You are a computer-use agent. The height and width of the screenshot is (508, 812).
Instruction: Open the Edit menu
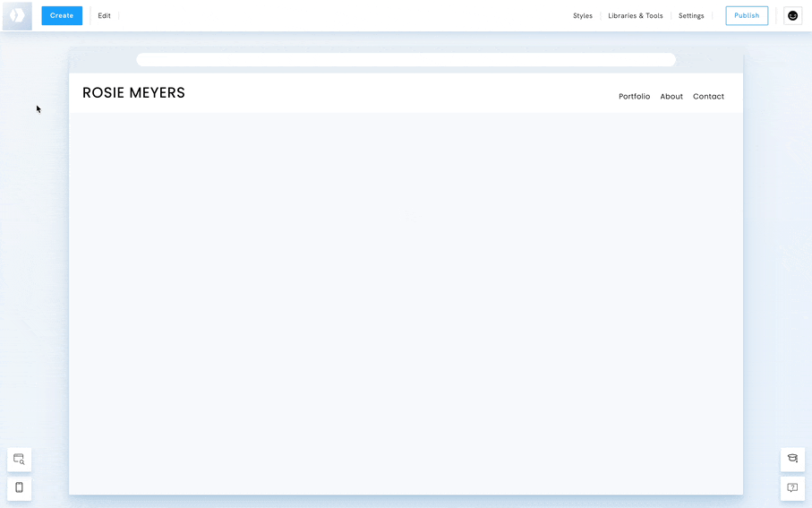tap(105, 16)
